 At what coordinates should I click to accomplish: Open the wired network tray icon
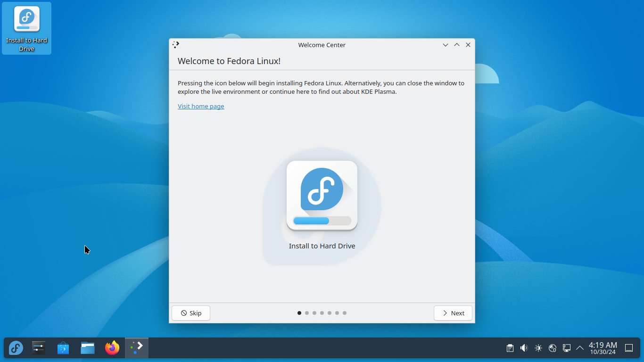point(567,348)
